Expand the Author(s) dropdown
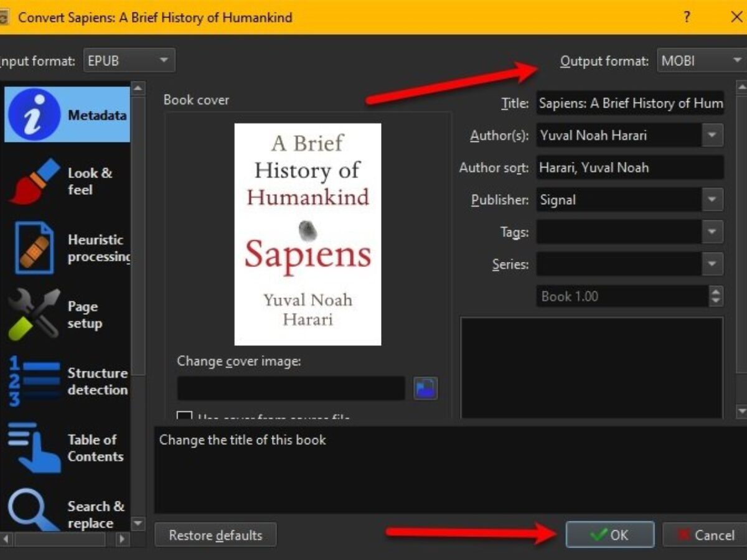This screenshot has width=747, height=560. [x=712, y=135]
